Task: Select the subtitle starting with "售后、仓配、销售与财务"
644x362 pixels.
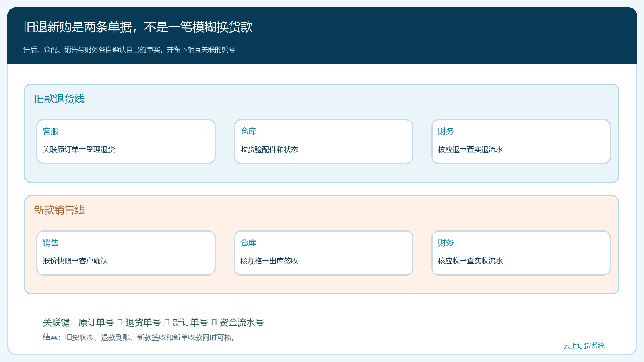Action: 129,49
